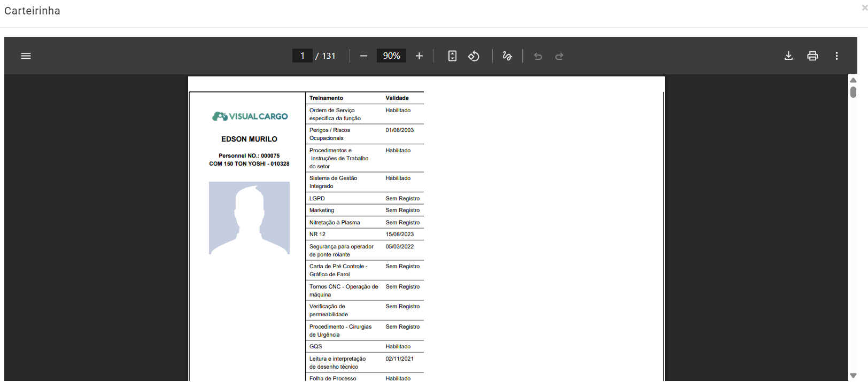
Task: Rotate the document counterclockwise
Action: click(x=474, y=56)
